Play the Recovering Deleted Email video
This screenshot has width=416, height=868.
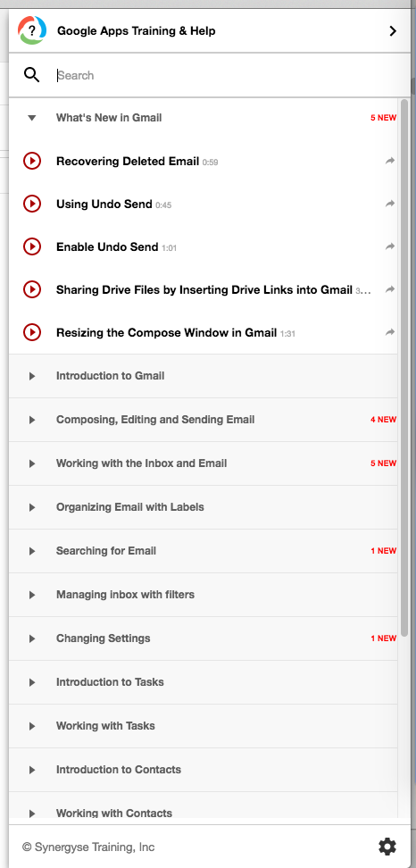pyautogui.click(x=32, y=161)
